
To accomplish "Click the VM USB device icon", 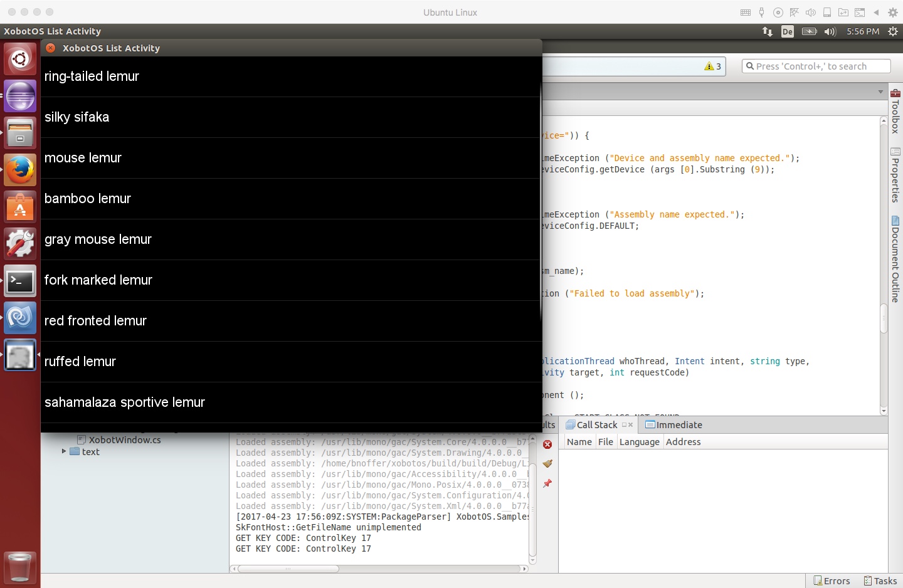I will (x=762, y=13).
